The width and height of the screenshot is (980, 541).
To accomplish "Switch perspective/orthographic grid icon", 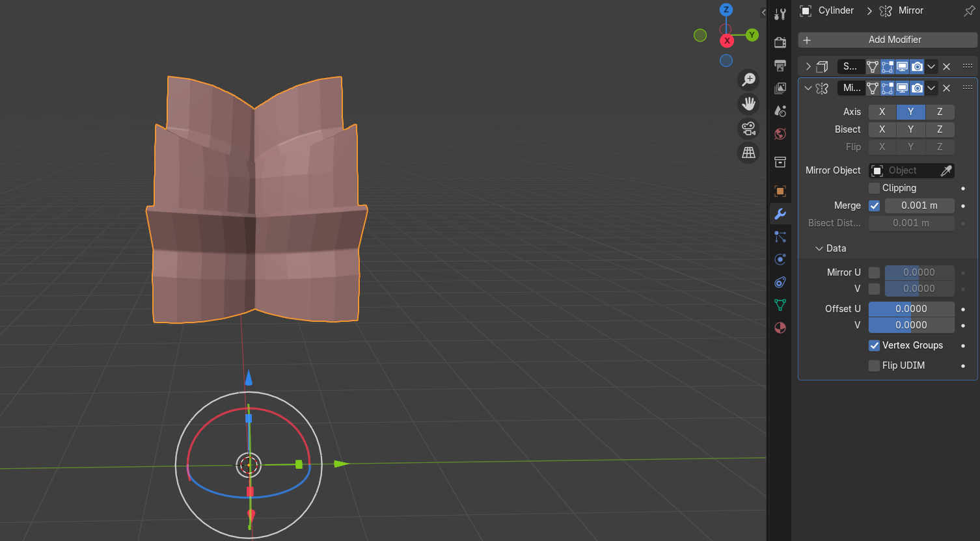I will 749,152.
